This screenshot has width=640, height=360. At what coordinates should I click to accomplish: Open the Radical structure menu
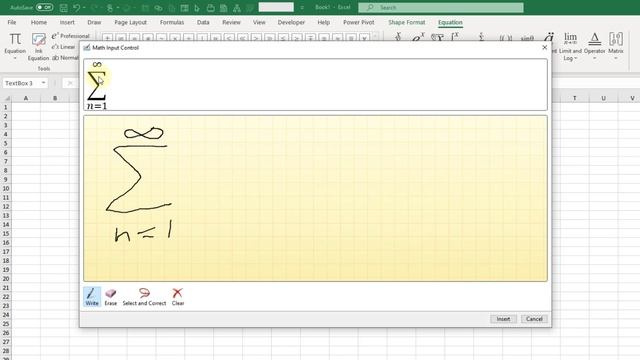(x=437, y=37)
